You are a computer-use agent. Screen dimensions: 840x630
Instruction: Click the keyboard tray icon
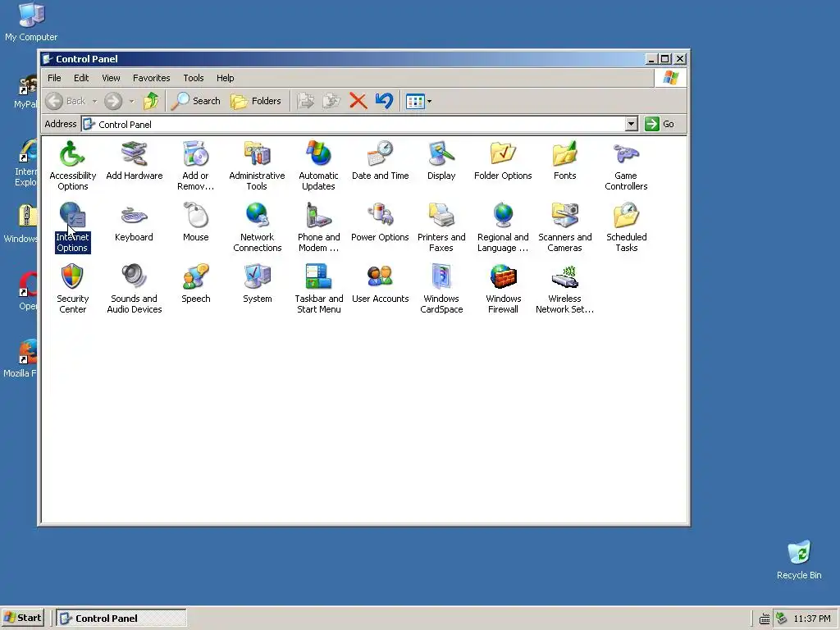(765, 619)
